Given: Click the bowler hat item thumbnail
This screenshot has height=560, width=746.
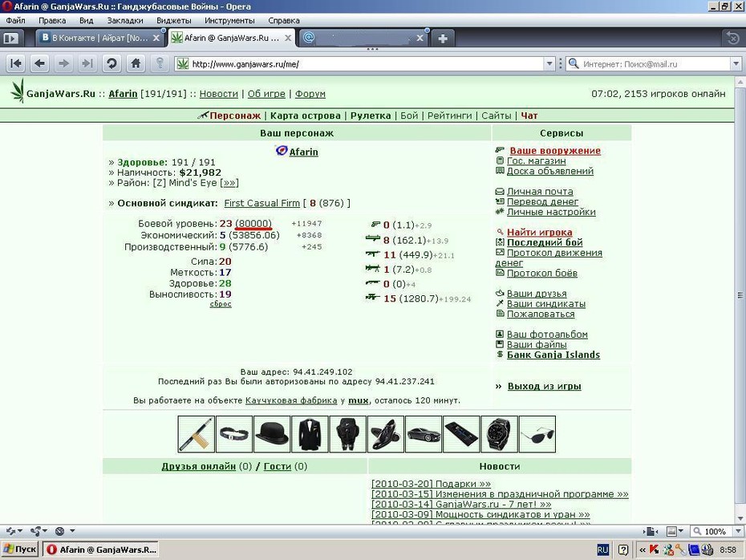Looking at the screenshot, I should 272,434.
